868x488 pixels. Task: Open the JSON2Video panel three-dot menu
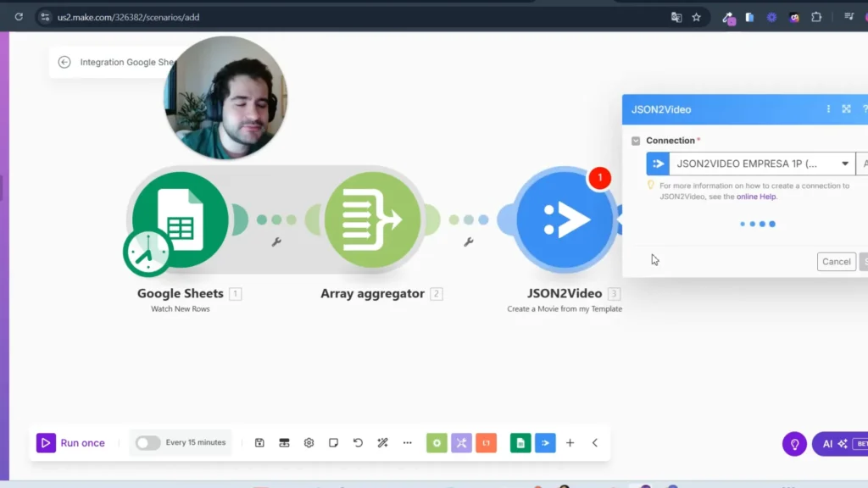[x=828, y=109]
